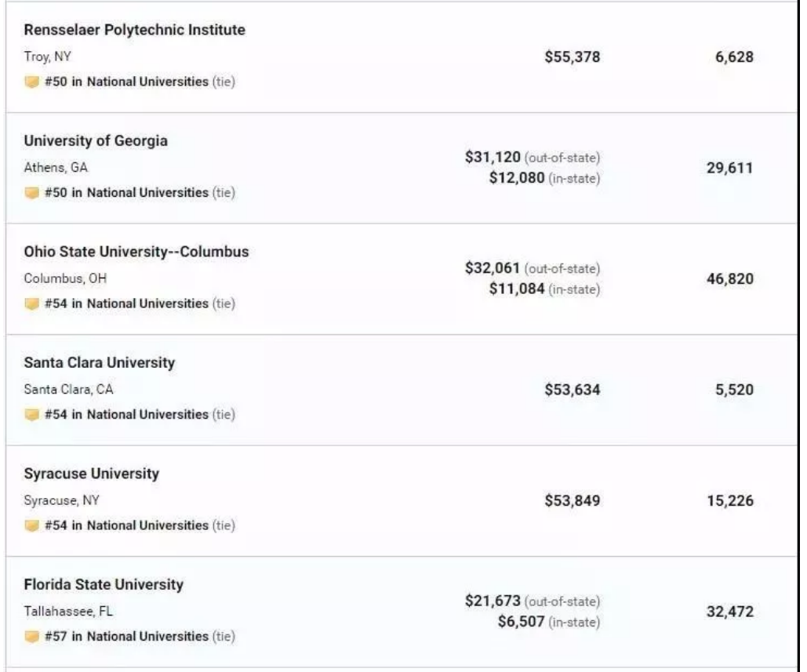This screenshot has width=807, height=672.
Task: Open the Rensselaer Polytechnic Institute school link
Action: tap(134, 30)
